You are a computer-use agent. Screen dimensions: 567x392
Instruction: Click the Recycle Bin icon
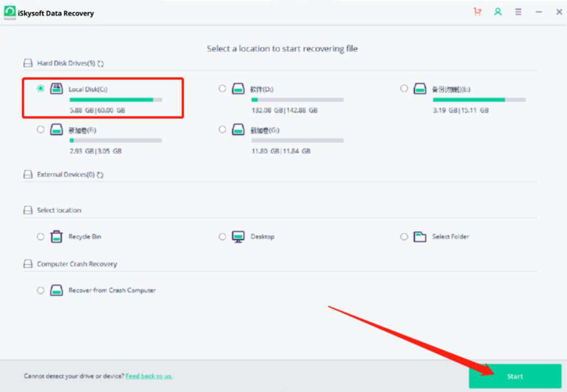[x=57, y=237]
